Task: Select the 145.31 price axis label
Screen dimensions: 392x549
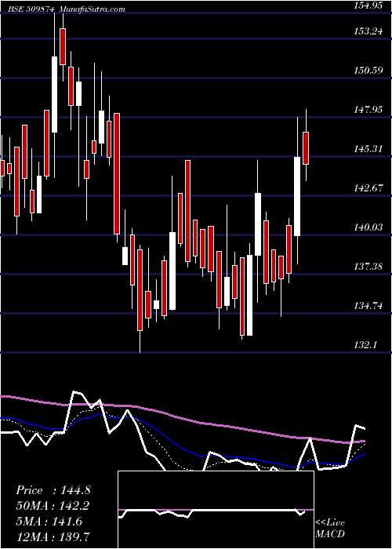Action: pos(367,149)
